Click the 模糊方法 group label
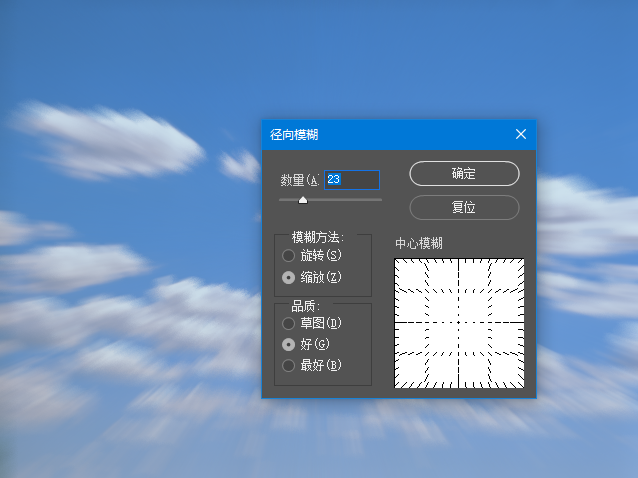Screen dimensions: 638x478 [x=318, y=237]
